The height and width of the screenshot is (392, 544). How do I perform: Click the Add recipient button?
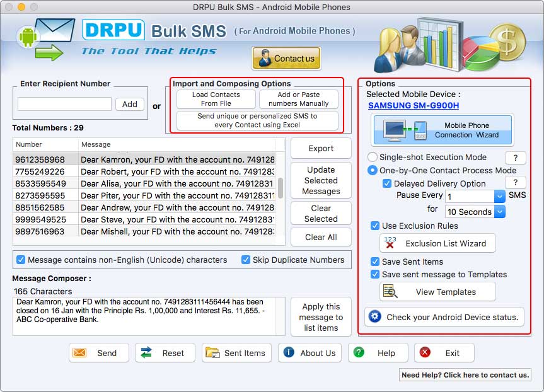(x=129, y=104)
